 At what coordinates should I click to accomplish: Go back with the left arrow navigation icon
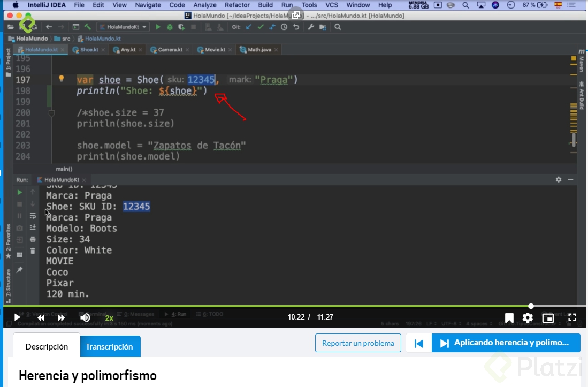coord(49,27)
